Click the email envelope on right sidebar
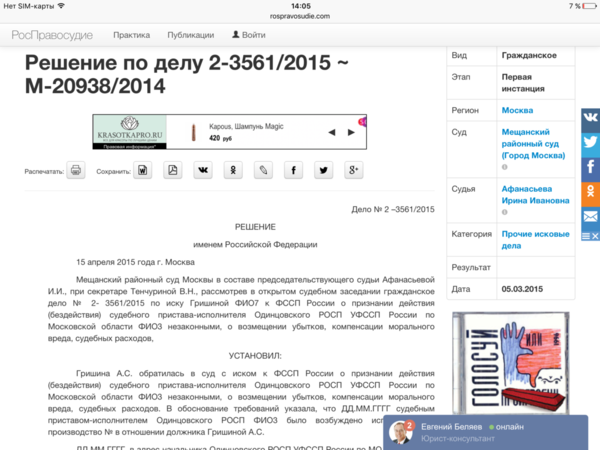600x450 pixels. 590,216
